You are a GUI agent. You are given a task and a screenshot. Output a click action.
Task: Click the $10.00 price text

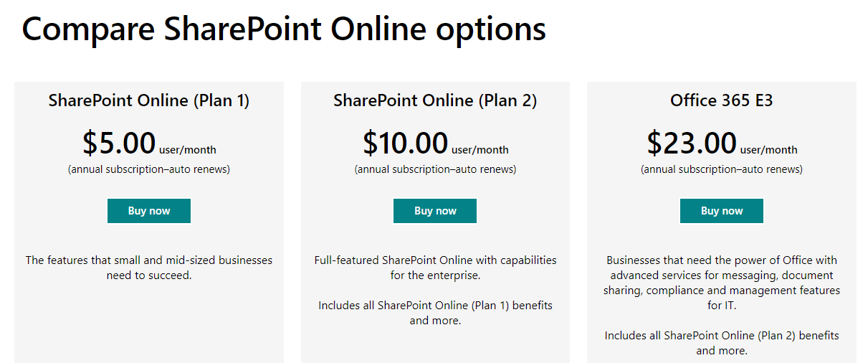[405, 143]
